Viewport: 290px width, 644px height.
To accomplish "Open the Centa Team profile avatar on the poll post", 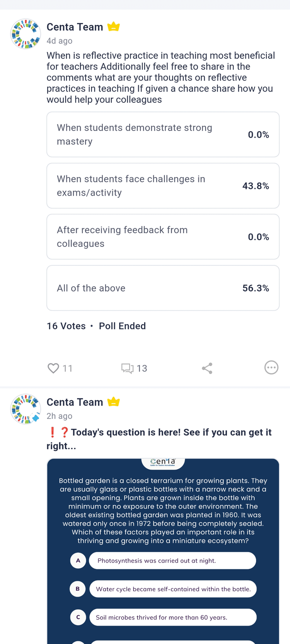I will click(25, 34).
